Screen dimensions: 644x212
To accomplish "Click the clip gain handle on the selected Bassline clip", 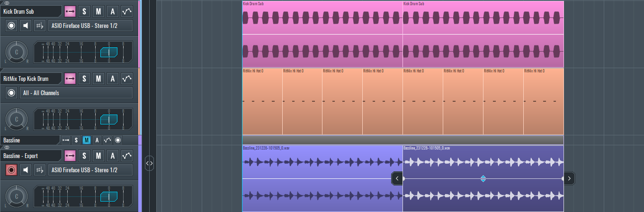I will [483, 178].
